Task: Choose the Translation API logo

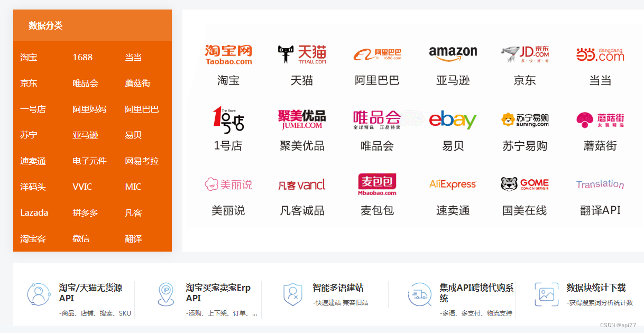Action: pyautogui.click(x=600, y=184)
